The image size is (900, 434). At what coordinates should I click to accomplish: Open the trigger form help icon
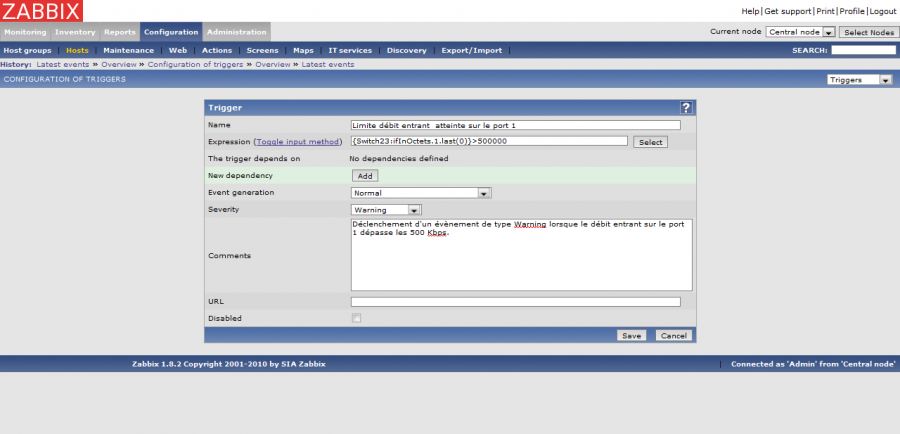[x=686, y=108]
